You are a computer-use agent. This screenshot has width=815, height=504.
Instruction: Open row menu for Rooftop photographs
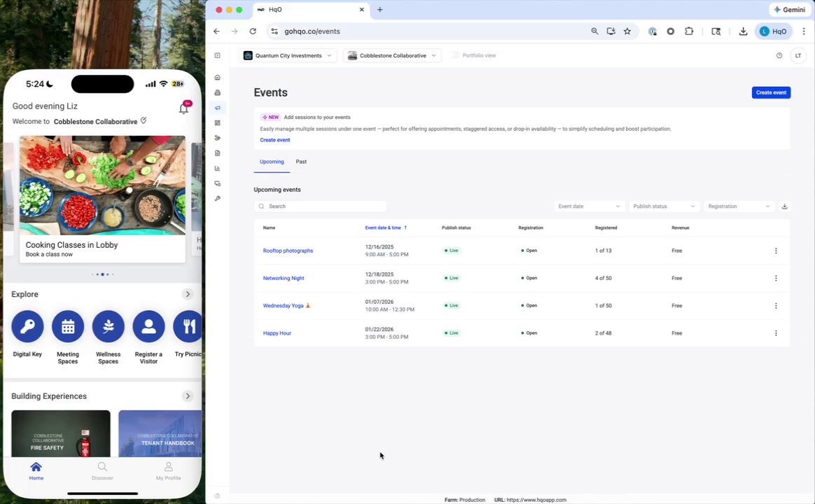click(x=776, y=251)
